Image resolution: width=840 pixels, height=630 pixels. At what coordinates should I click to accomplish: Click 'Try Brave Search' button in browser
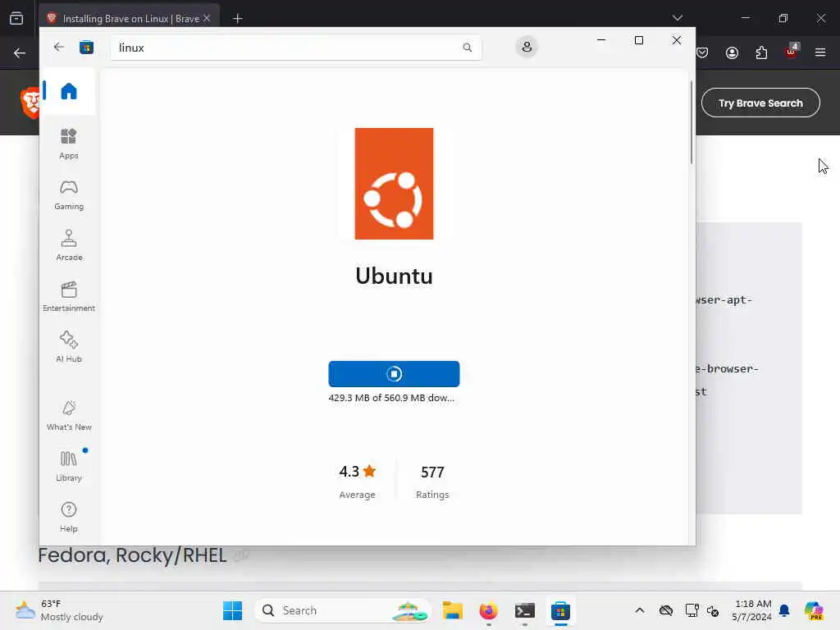click(760, 103)
